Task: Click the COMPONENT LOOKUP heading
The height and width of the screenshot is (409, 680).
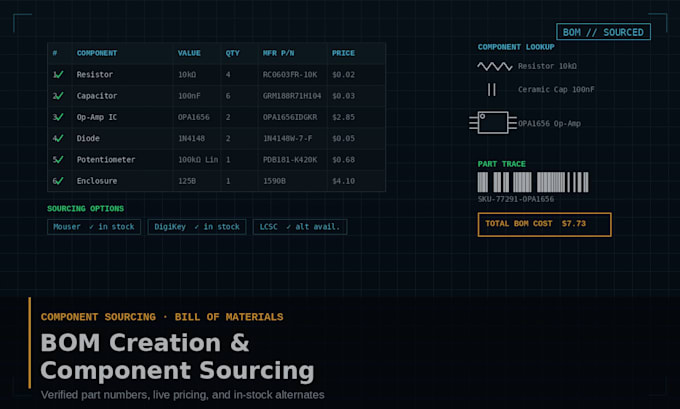Action: pos(516,47)
